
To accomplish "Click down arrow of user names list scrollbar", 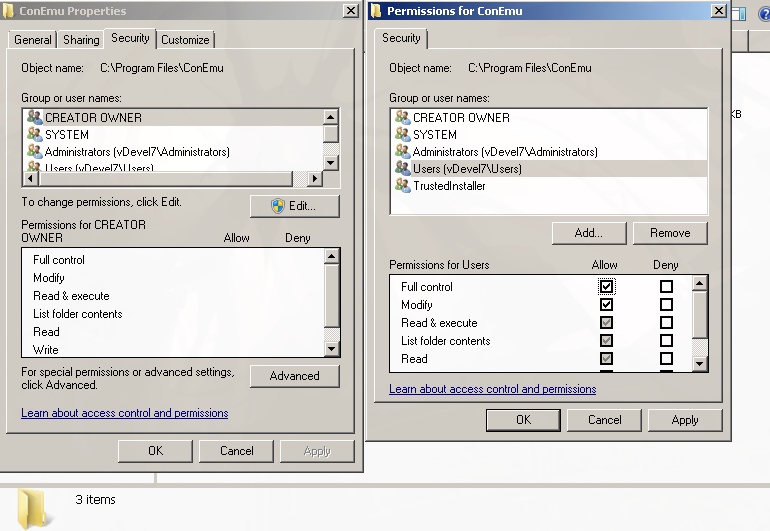I will [330, 163].
